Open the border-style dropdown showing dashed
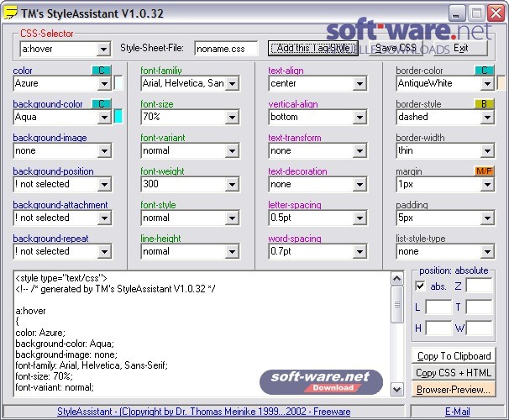This screenshot has width=509, height=420. coord(487,117)
